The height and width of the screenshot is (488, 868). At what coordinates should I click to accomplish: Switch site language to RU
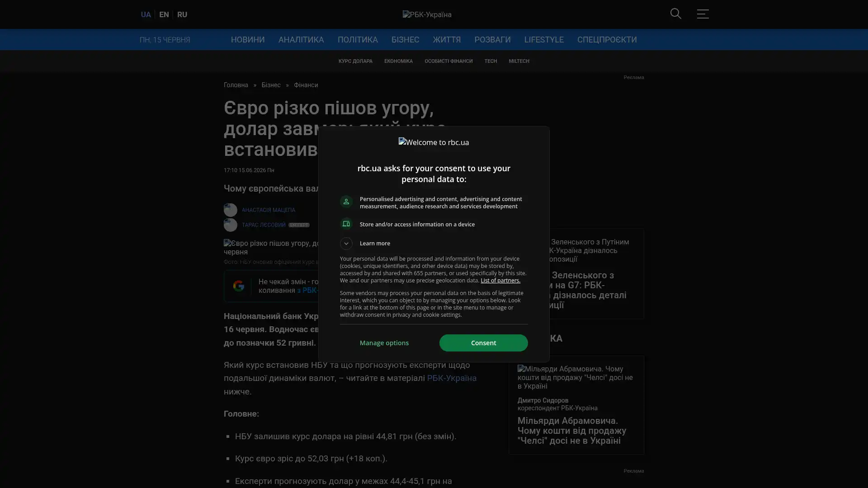click(182, 15)
